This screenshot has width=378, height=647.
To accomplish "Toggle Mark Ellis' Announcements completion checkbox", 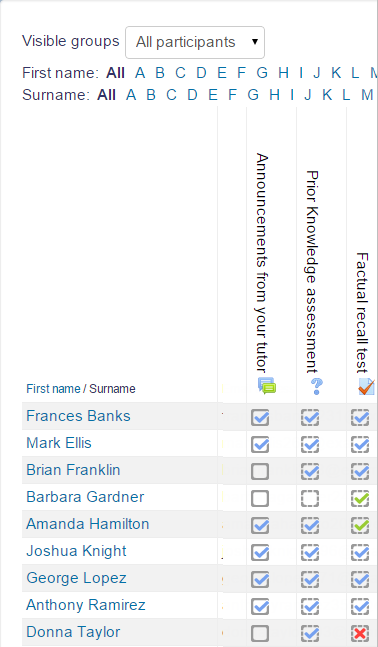I will 260,445.
